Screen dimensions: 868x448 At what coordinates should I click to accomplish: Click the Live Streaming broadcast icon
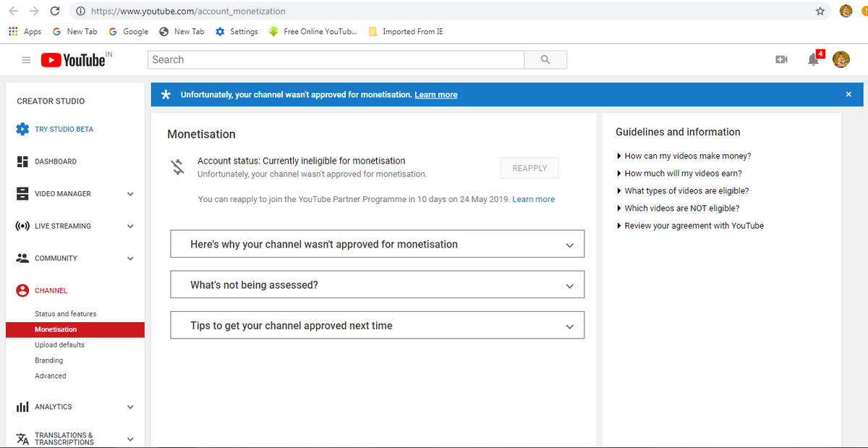point(22,226)
